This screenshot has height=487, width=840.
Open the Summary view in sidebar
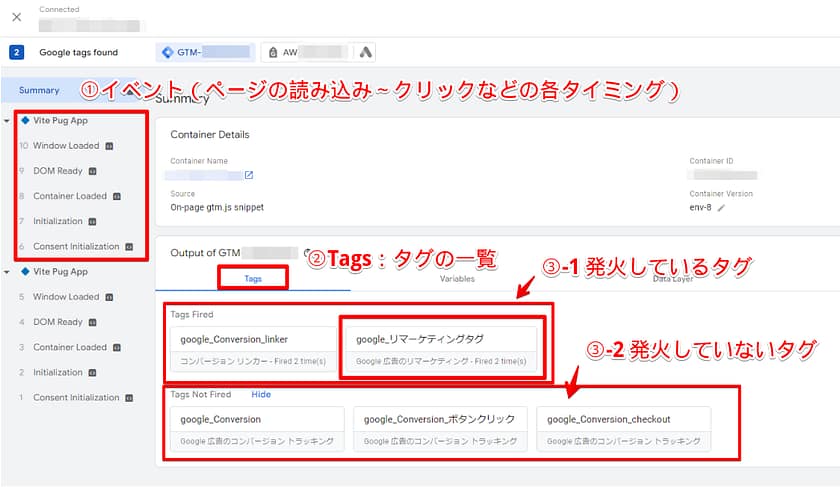(x=39, y=90)
